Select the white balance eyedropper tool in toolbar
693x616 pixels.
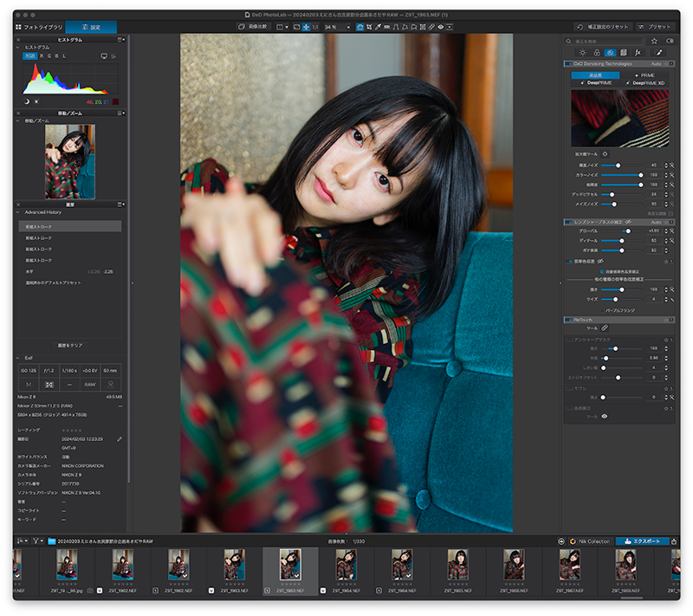tap(378, 27)
